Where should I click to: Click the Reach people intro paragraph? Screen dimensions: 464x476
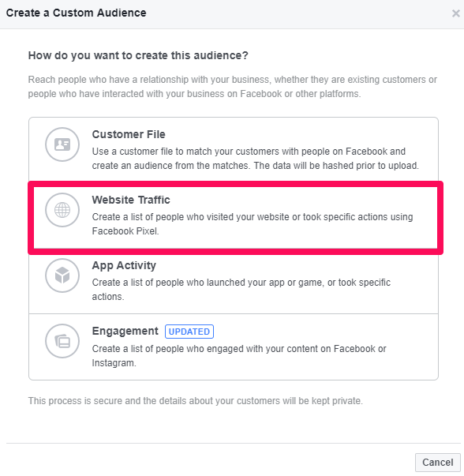coord(233,87)
